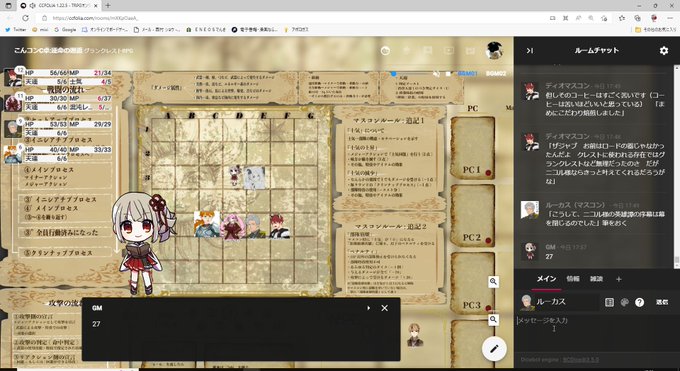
Task: Open the BCDice dice engine link
Action: (581, 360)
